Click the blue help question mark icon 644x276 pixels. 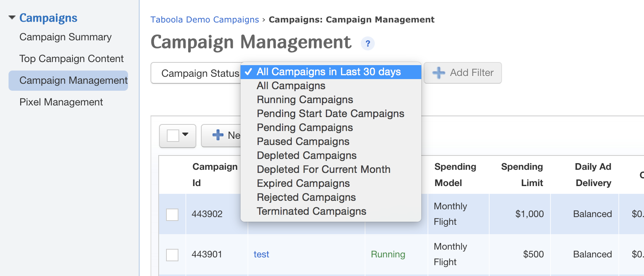click(x=367, y=43)
